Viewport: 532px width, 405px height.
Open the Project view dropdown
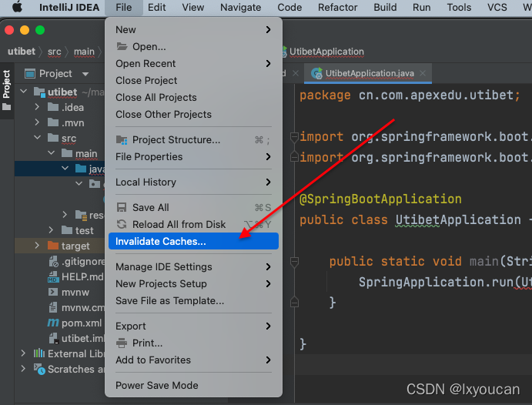coord(85,74)
